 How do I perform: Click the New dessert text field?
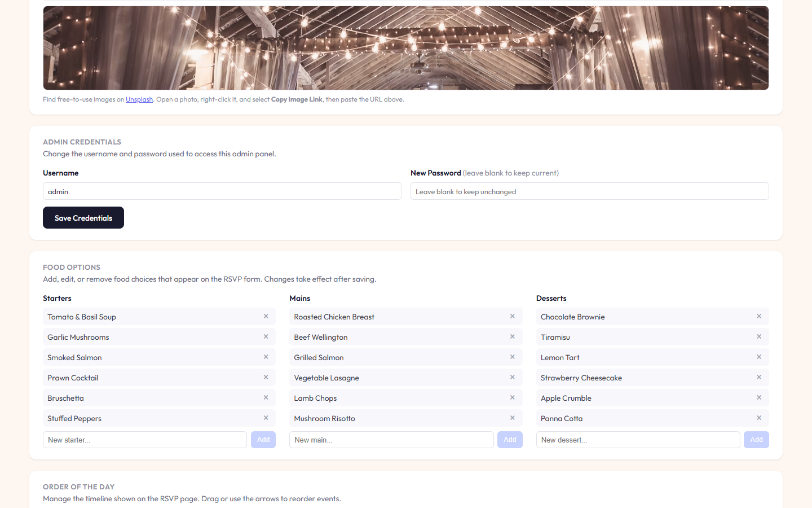pos(638,440)
